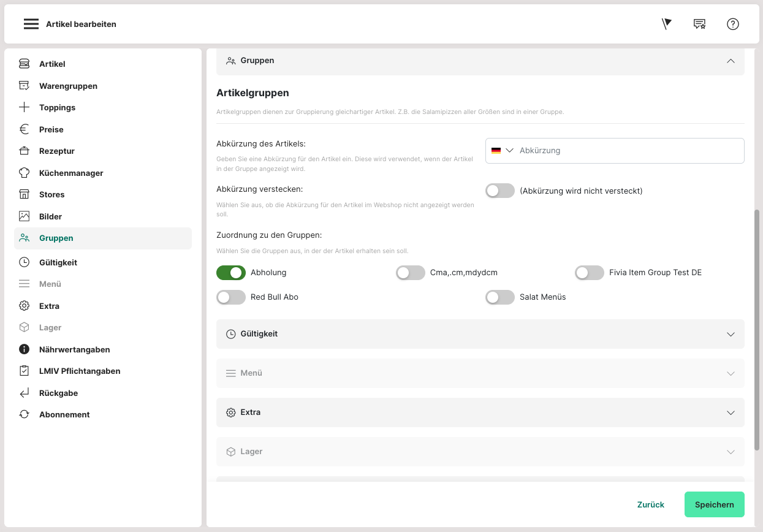Open the feedback chat star icon
The width and height of the screenshot is (763, 532).
point(699,24)
